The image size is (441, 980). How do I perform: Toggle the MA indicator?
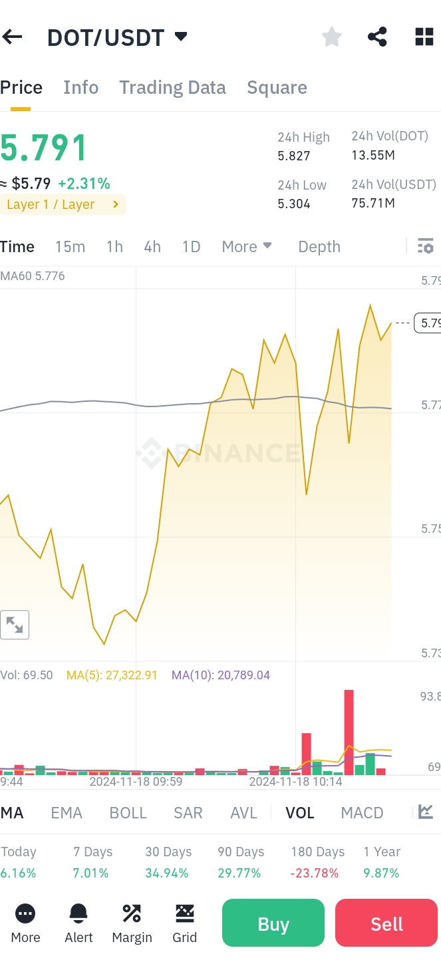pyautogui.click(x=12, y=812)
